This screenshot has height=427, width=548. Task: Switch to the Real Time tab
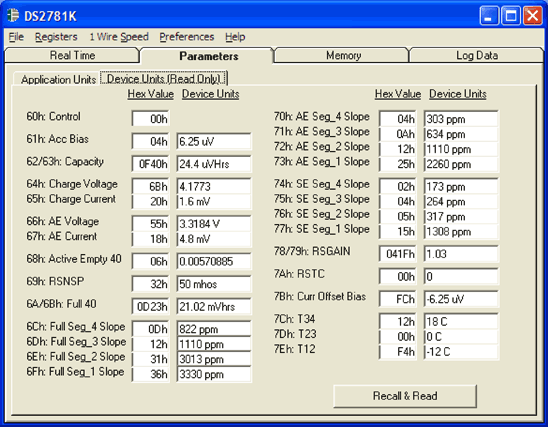coord(72,55)
